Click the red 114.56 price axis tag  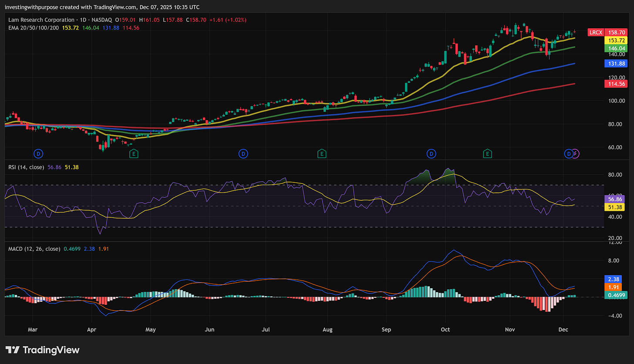click(617, 84)
